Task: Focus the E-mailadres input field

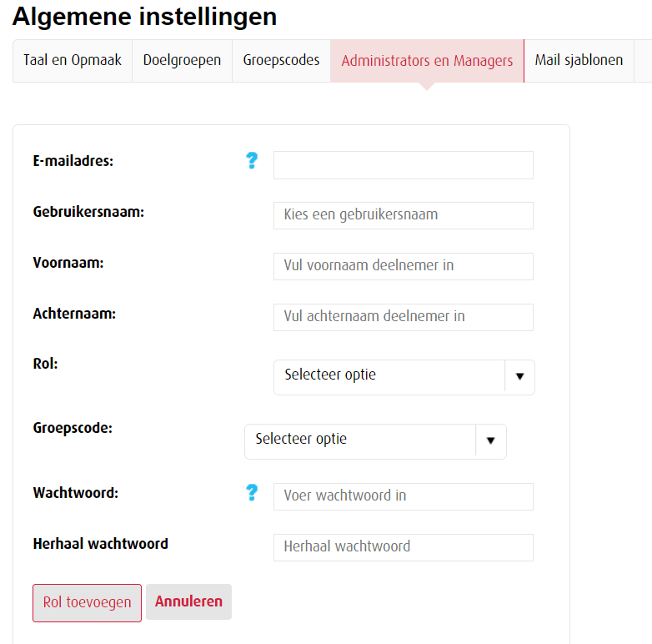Action: pos(403,165)
